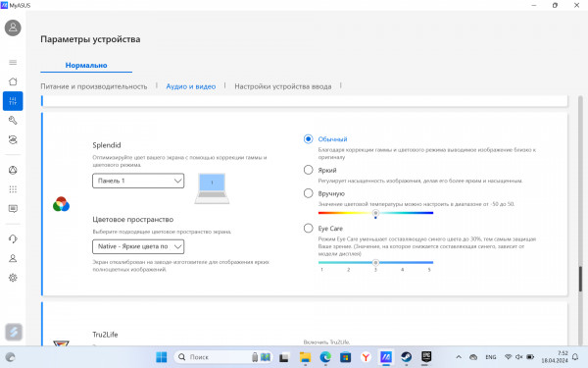Select the Обычный color mode

308,139
